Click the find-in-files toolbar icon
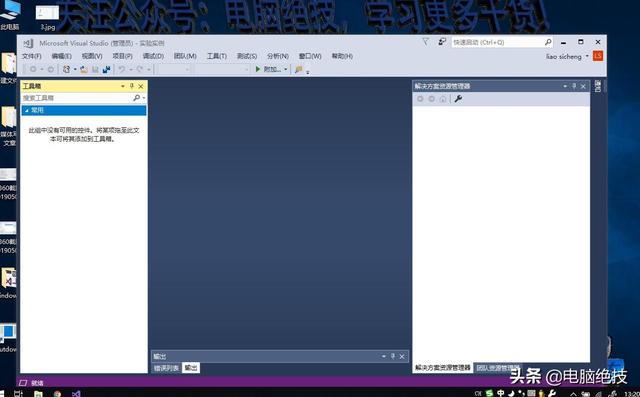The height and width of the screenshot is (397, 640). tap(298, 70)
